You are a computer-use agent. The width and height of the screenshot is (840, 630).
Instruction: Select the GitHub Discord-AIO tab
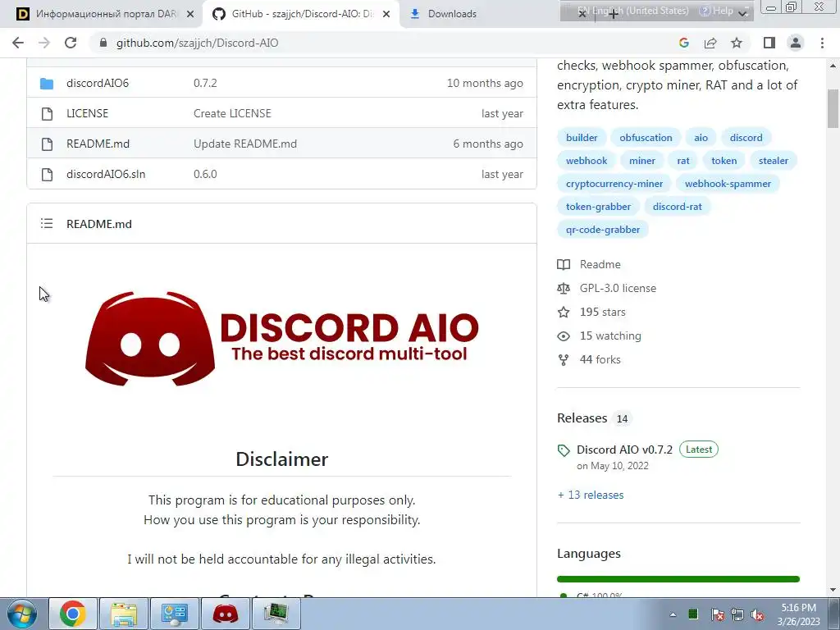pyautogui.click(x=302, y=14)
